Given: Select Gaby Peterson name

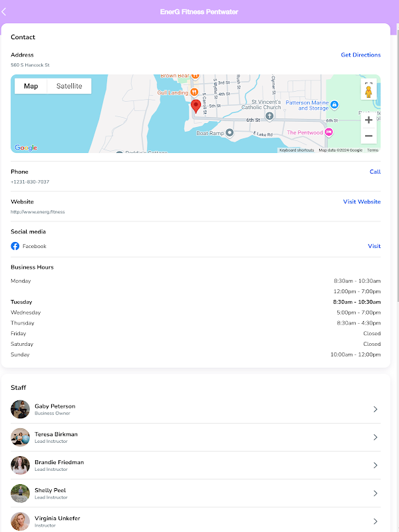Looking at the screenshot, I should [x=55, y=406].
